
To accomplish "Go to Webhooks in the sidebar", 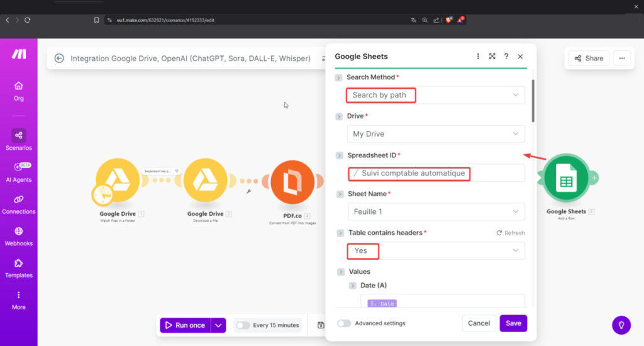I will point(19,236).
